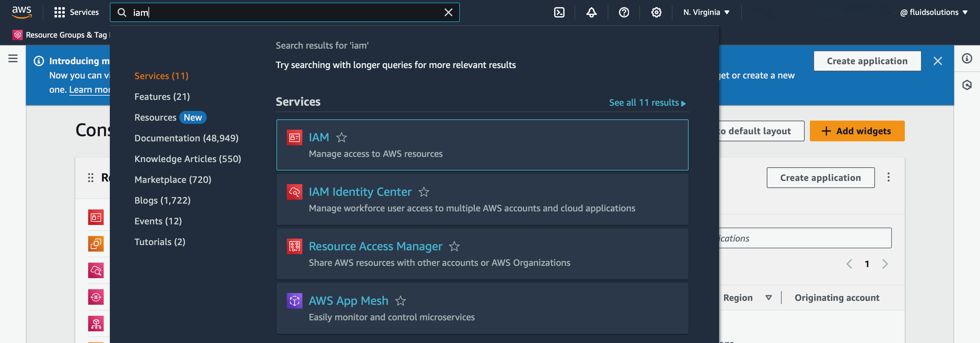Select Resources New filter

pos(170,117)
